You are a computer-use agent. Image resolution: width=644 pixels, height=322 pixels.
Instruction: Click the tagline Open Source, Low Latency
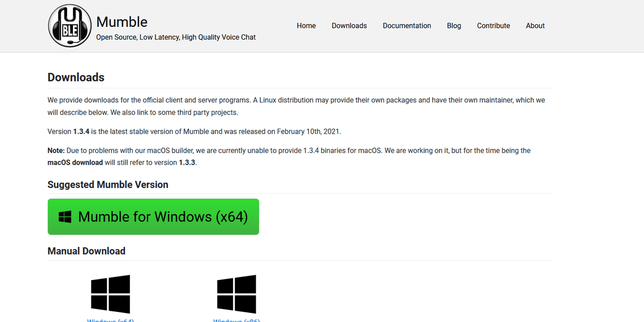pos(176,38)
